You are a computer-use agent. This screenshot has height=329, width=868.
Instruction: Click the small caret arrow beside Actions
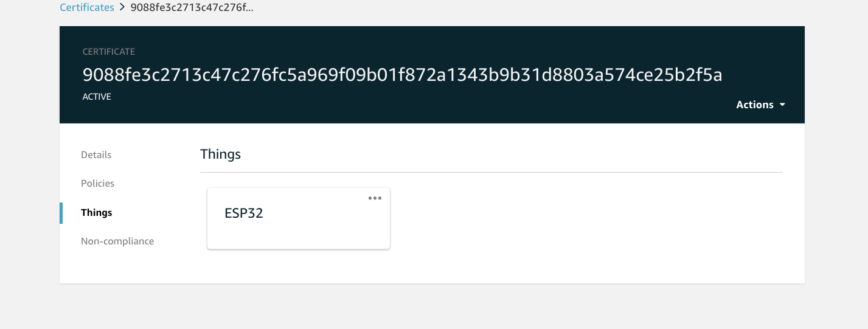pyautogui.click(x=782, y=105)
